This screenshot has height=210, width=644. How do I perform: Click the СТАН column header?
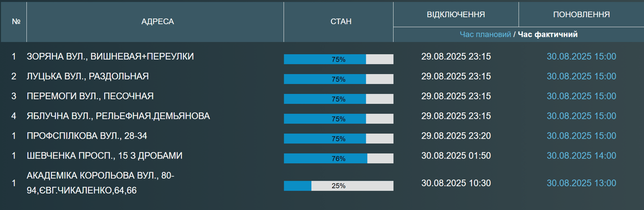click(338, 22)
